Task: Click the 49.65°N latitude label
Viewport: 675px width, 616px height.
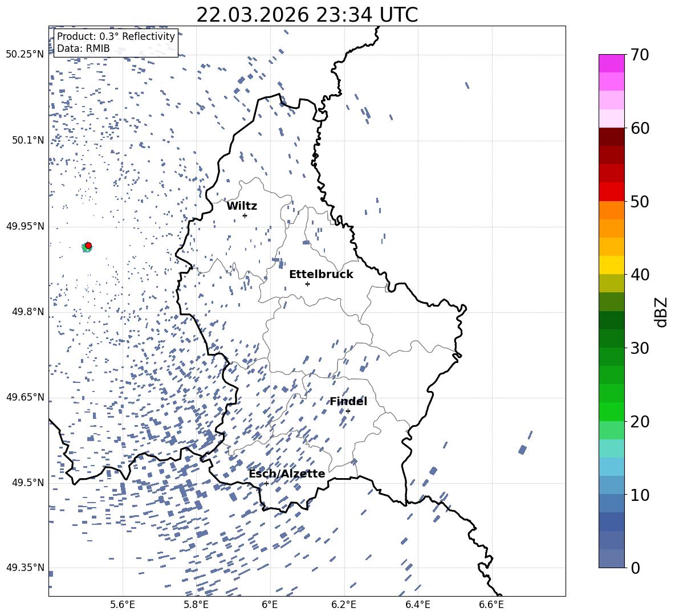Action: [x=25, y=397]
